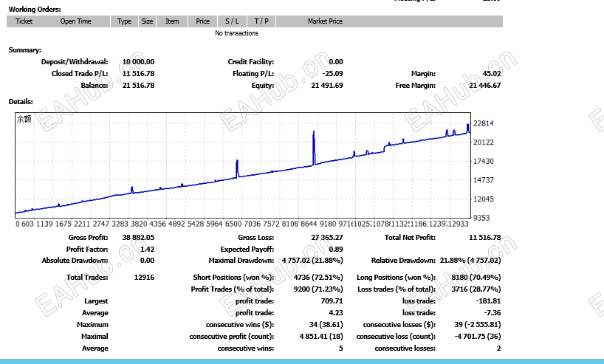
Task: Click the Item column header
Action: [172, 21]
